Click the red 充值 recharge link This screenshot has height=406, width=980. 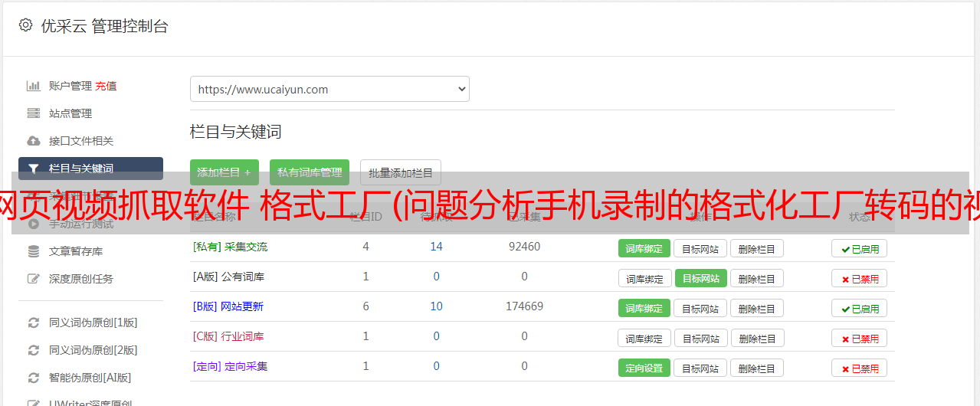coord(107,86)
